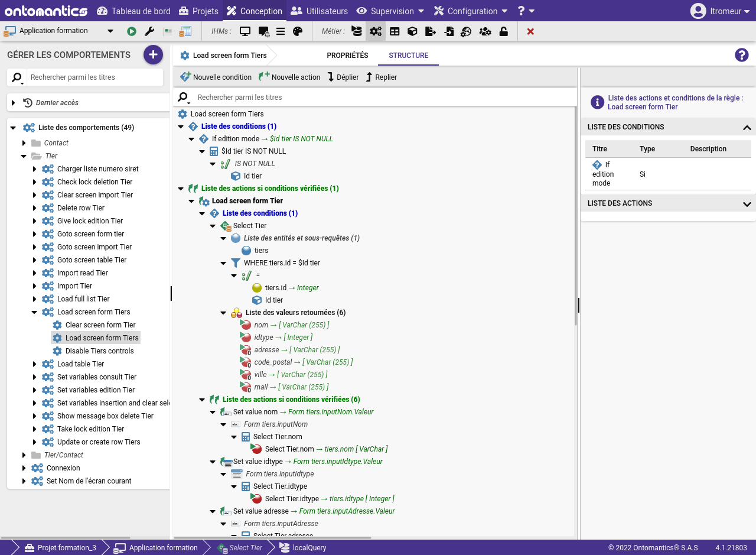This screenshot has height=555, width=756.
Task: Click the structure tree vertical scrollbar
Action: click(x=575, y=216)
